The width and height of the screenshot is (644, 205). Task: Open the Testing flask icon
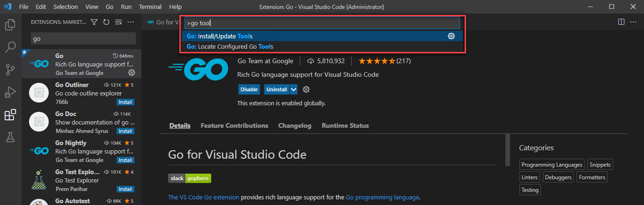point(10,137)
